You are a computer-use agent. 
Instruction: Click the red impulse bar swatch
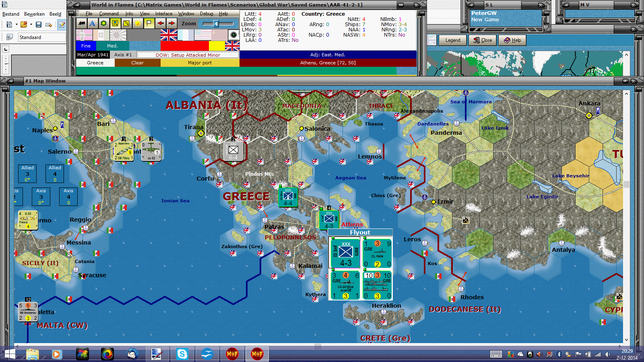184,46
